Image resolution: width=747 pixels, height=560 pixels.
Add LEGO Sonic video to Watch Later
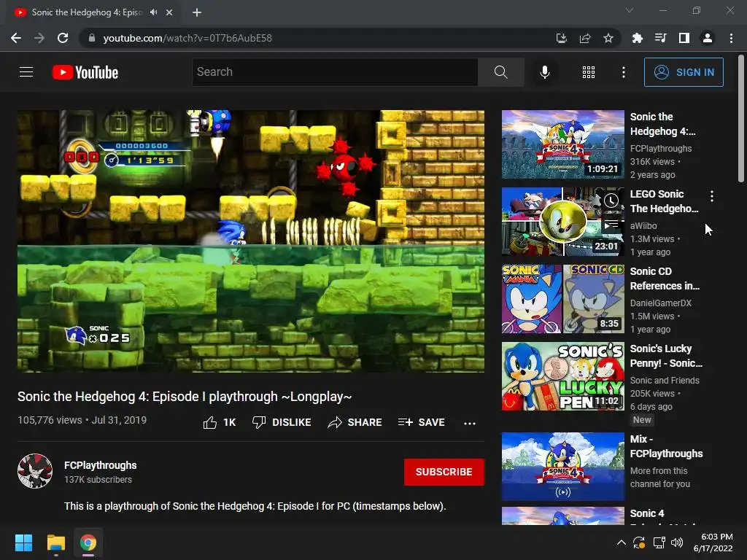coord(611,201)
